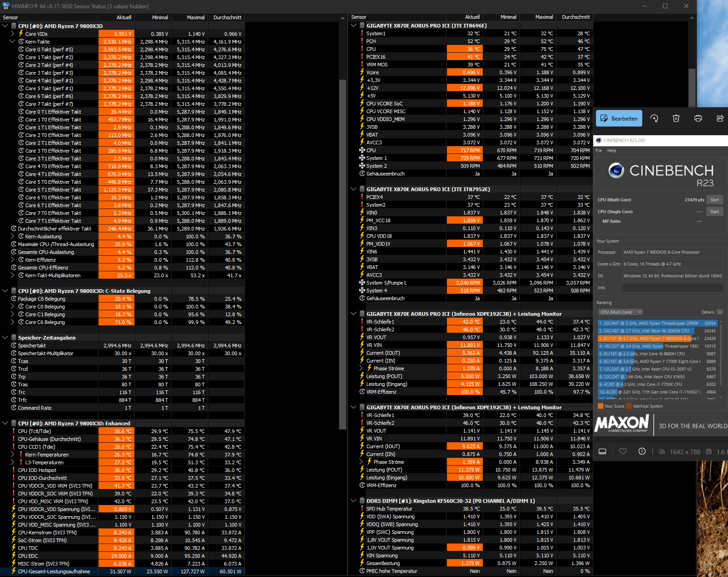
Task: Click the HWiNFO icon in the title bar
Action: point(6,6)
